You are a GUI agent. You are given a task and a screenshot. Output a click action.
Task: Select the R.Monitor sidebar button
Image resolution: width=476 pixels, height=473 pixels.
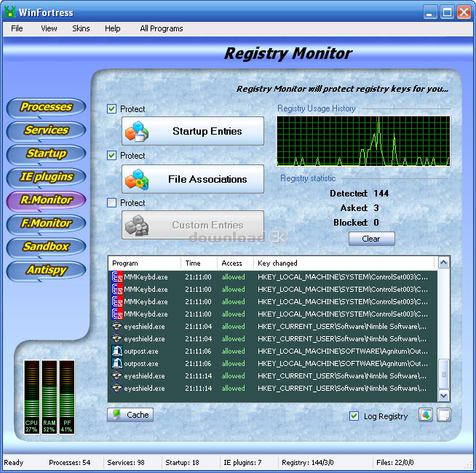click(46, 200)
